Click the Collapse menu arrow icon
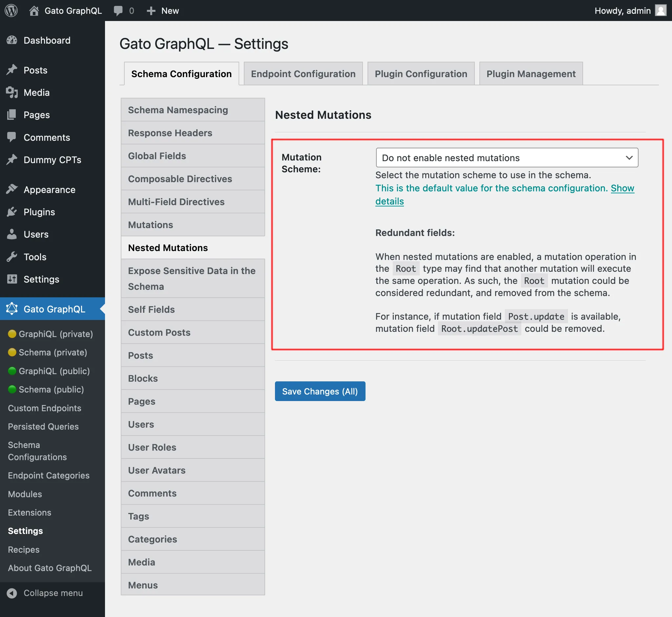The height and width of the screenshot is (617, 672). coord(12,593)
